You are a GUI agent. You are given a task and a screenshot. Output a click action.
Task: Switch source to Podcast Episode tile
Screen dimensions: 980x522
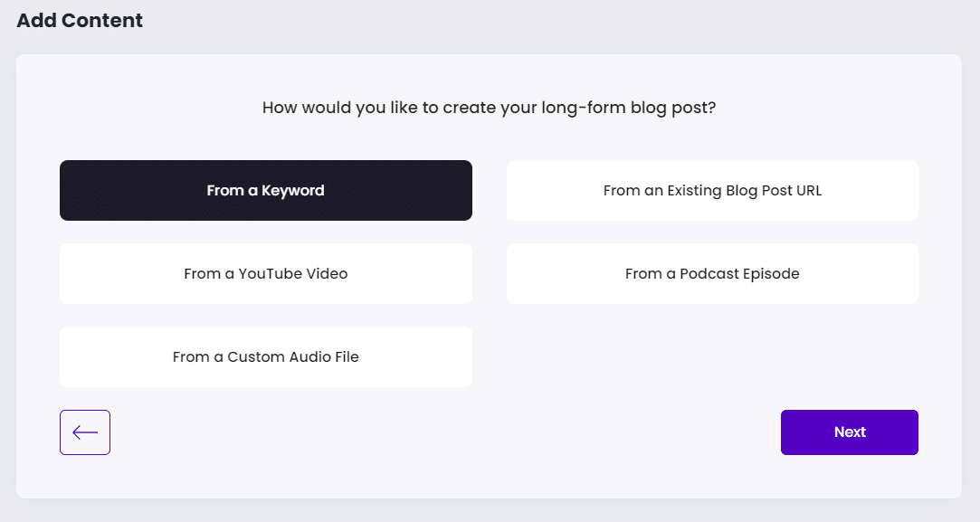[712, 273]
